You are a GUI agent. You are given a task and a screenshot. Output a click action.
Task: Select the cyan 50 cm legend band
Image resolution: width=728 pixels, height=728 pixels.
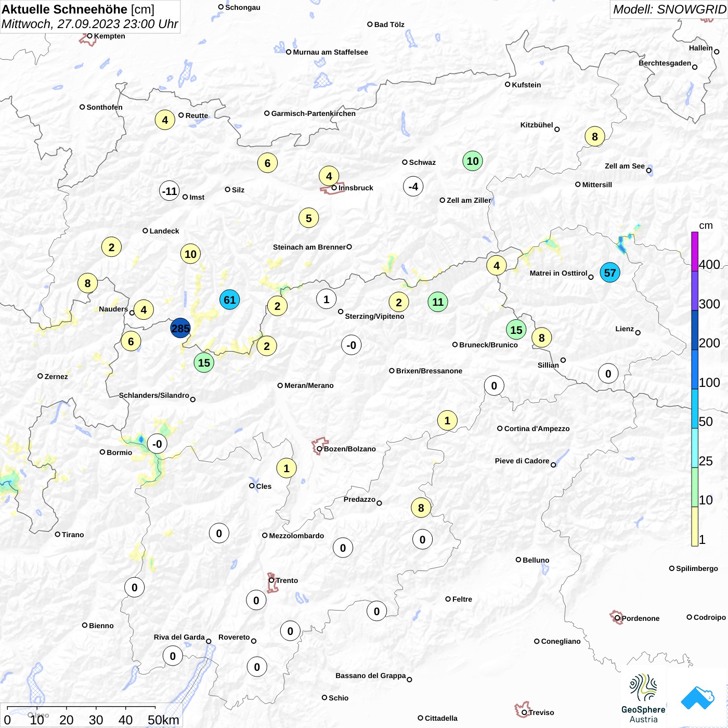tap(695, 409)
